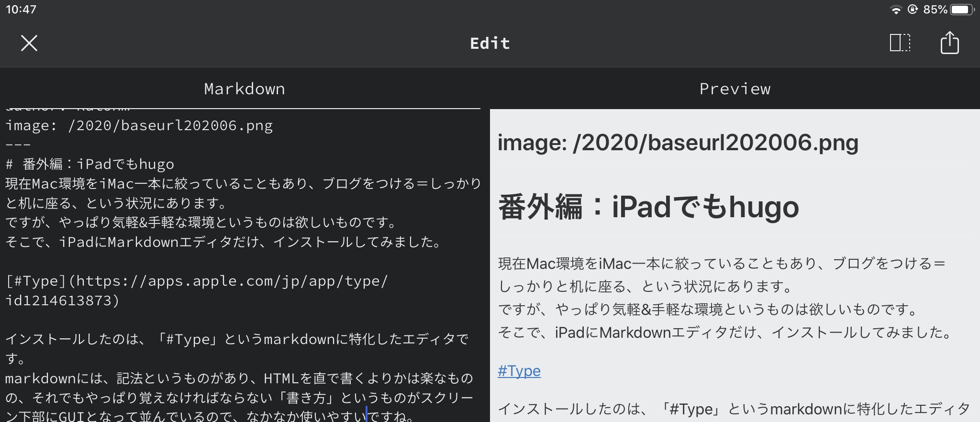Open the share sheet icon

click(x=949, y=43)
